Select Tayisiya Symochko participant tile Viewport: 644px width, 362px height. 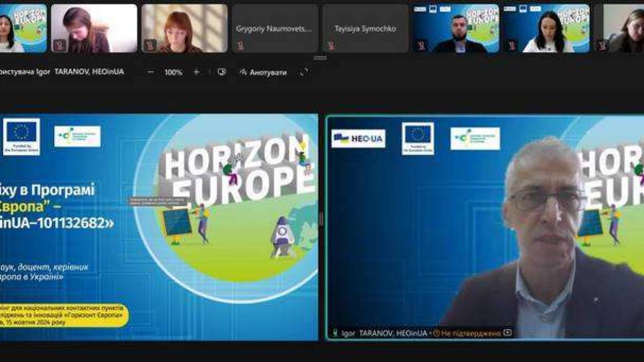365,28
